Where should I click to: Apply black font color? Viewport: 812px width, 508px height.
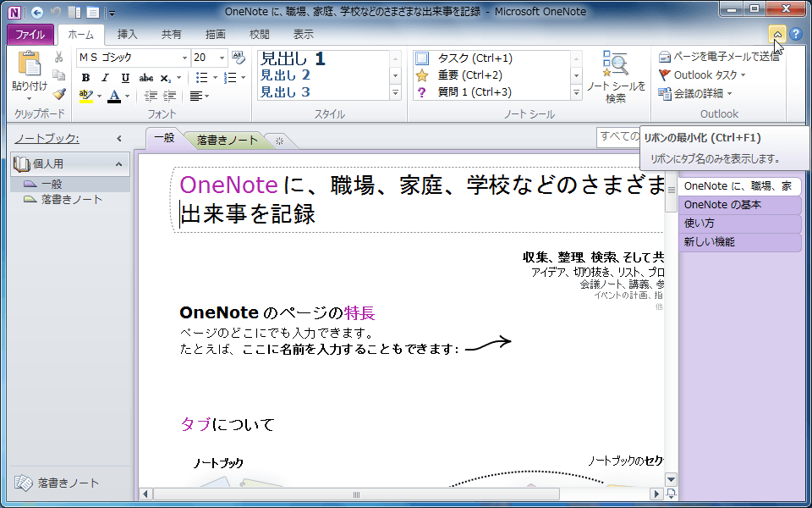point(114,96)
